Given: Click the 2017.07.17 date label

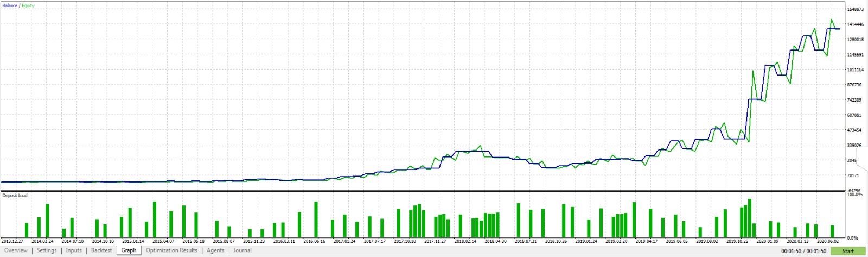Looking at the screenshot, I should (x=375, y=241).
